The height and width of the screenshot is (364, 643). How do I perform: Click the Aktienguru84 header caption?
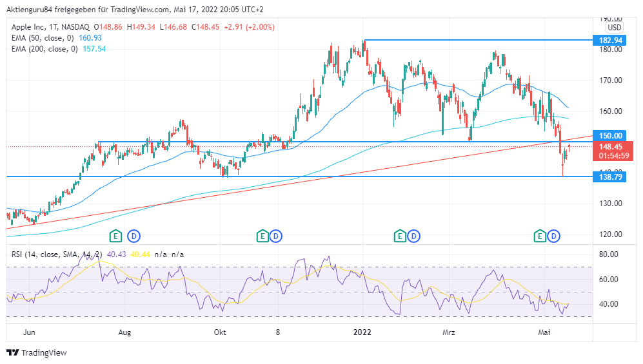point(135,10)
